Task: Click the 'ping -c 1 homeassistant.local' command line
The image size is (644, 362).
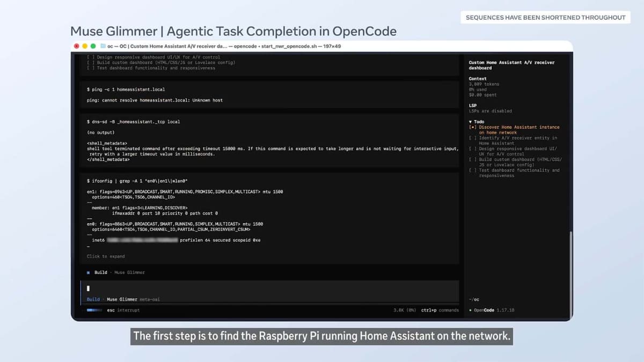Action: 126,90
